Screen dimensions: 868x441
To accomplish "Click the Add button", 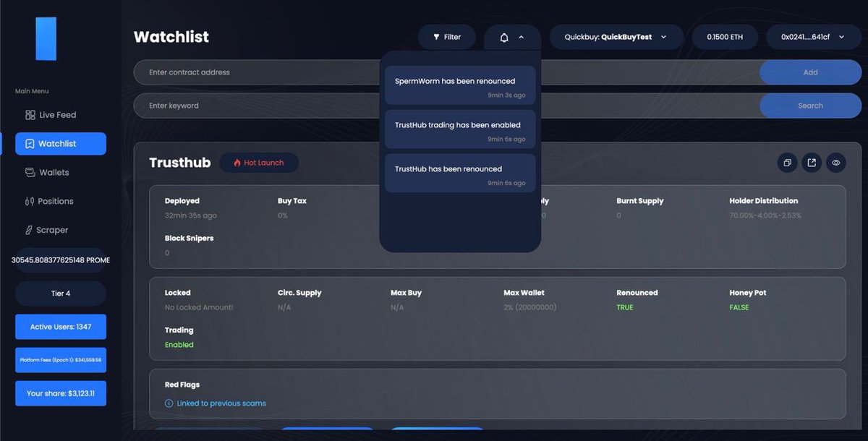I will click(x=810, y=72).
